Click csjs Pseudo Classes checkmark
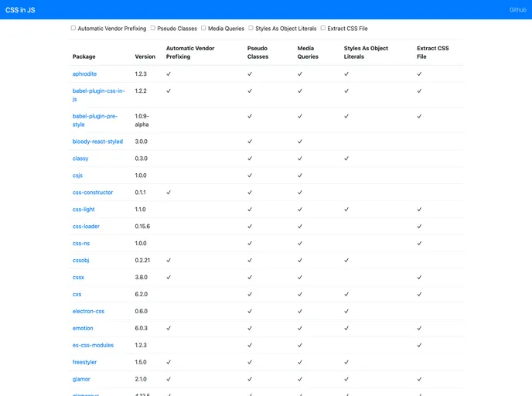The height and width of the screenshot is (396, 532). click(x=250, y=176)
